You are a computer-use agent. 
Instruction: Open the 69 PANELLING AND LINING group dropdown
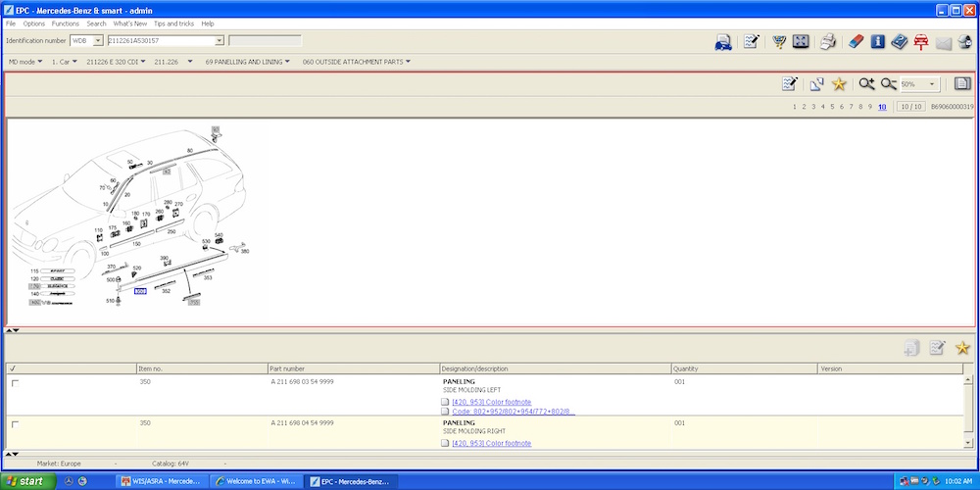click(x=248, y=62)
